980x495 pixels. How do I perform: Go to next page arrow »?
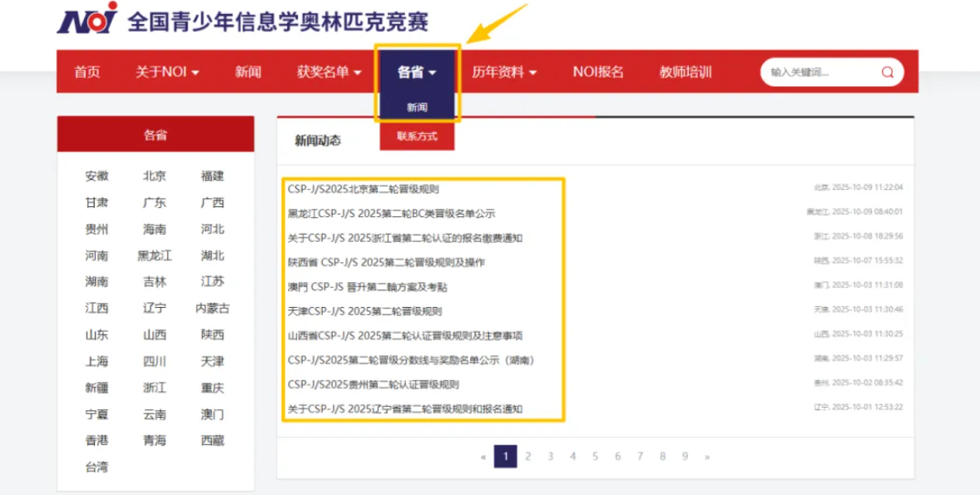coord(707,457)
